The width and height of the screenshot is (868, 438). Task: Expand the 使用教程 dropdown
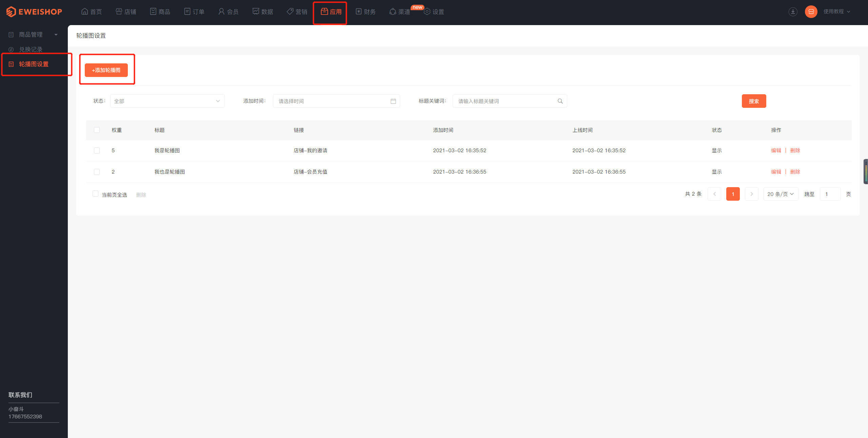[x=837, y=12]
